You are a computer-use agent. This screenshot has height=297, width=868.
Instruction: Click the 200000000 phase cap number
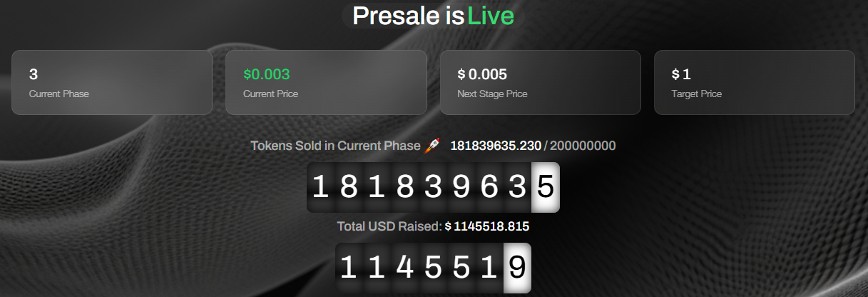[583, 146]
